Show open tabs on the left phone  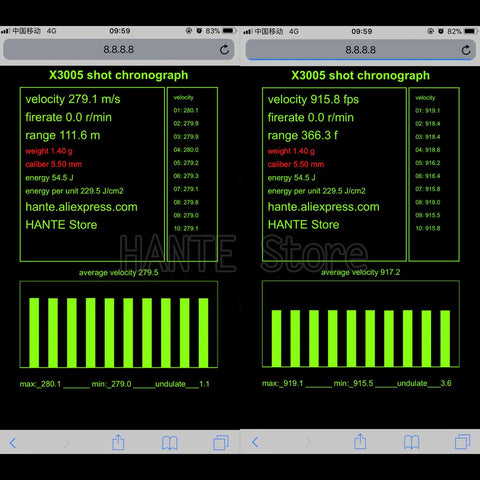coord(221,443)
